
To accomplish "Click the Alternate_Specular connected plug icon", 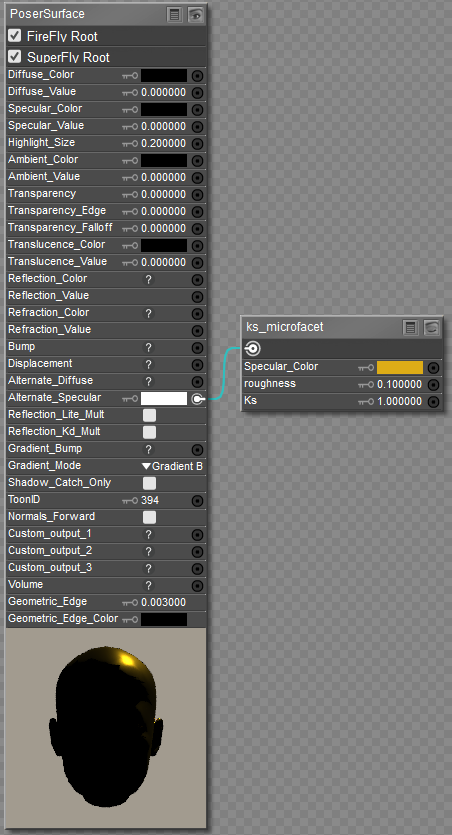I will pyautogui.click(x=198, y=398).
